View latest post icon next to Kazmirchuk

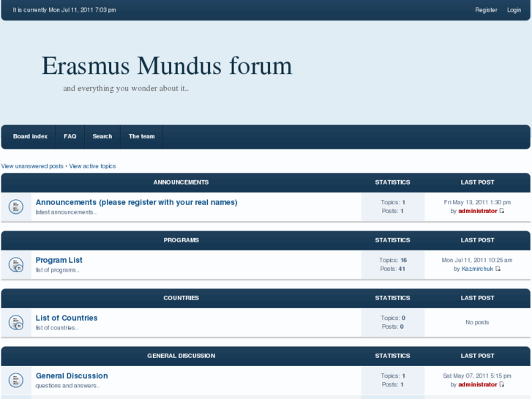(x=498, y=269)
